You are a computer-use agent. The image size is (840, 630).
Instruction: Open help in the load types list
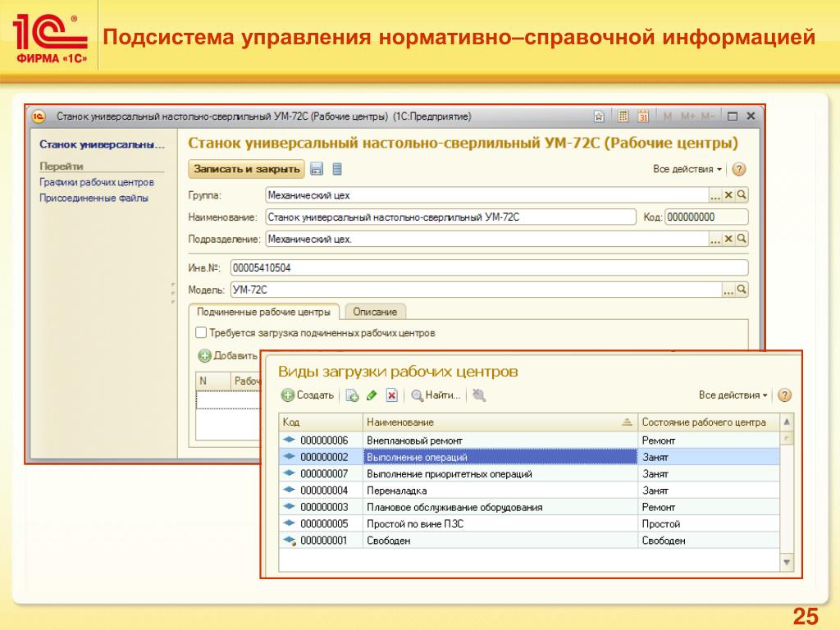tap(784, 395)
